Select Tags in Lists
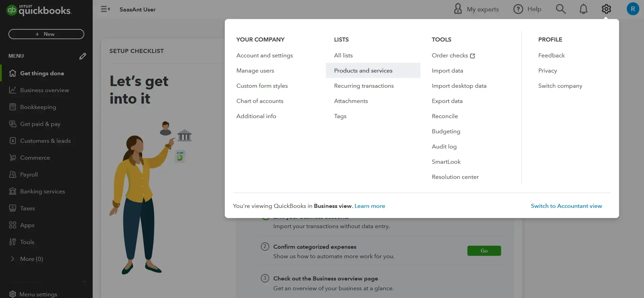The image size is (644, 298). pyautogui.click(x=340, y=116)
